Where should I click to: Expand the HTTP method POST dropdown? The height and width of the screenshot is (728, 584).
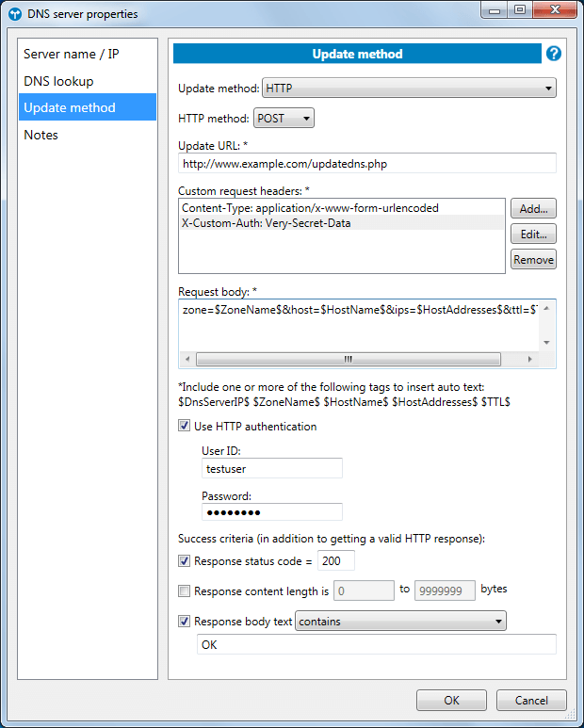(284, 119)
